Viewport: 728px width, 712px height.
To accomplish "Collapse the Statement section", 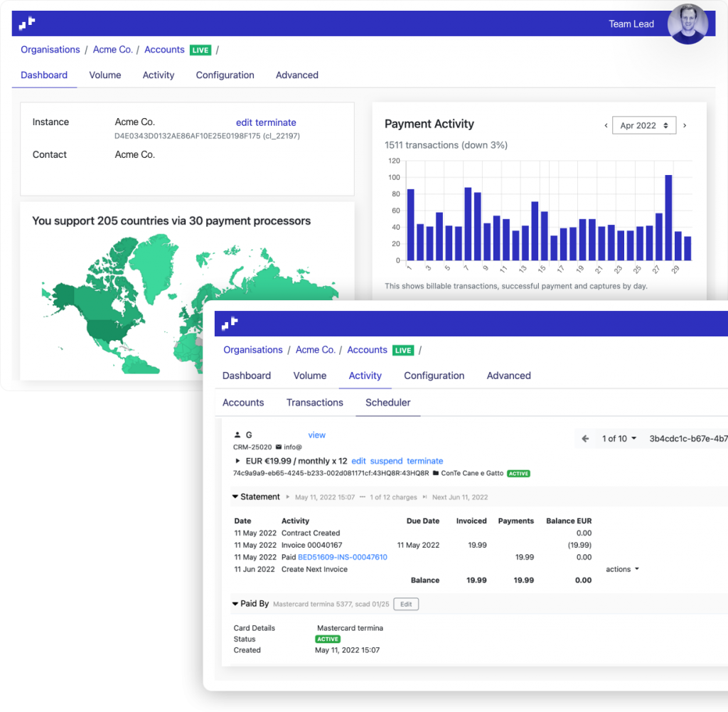I will click(235, 497).
